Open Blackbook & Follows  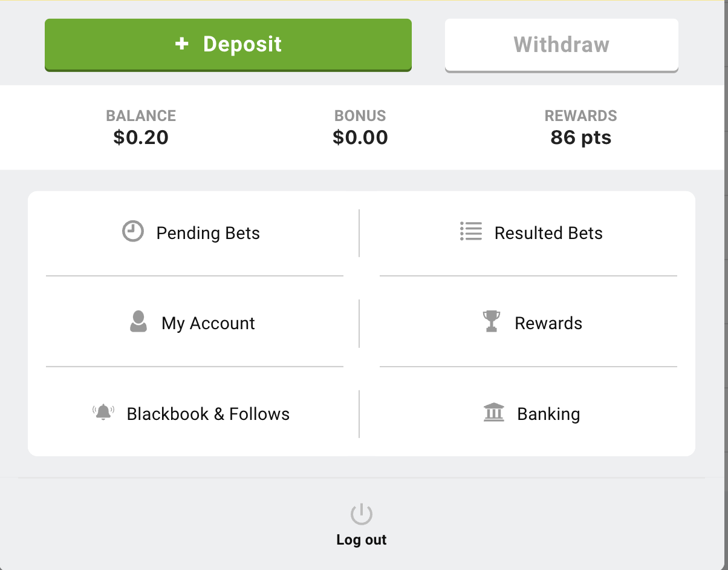(x=208, y=414)
